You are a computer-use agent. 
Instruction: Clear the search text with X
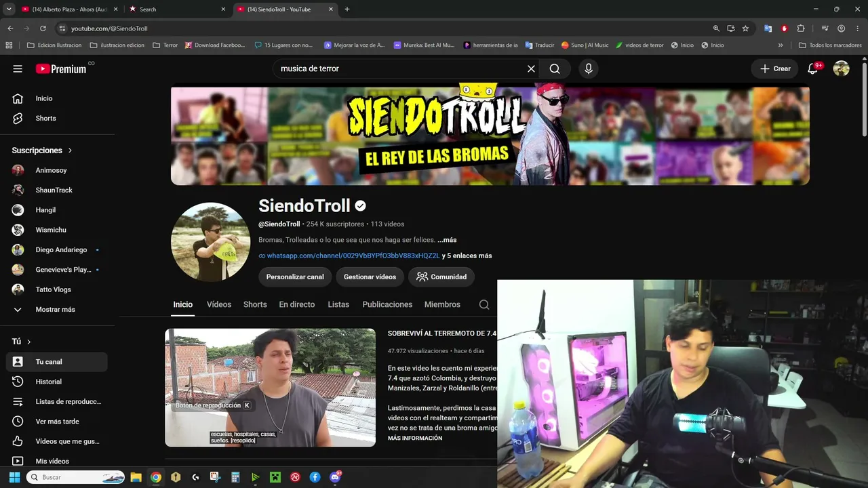(531, 68)
